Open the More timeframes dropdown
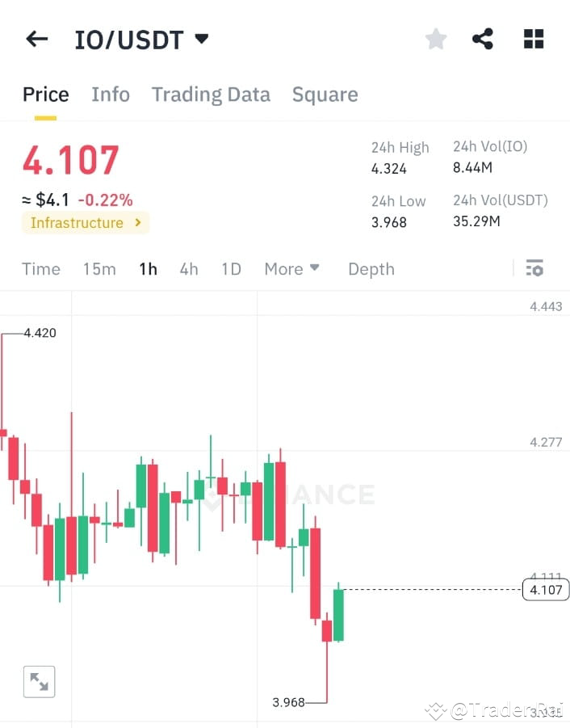 [291, 269]
